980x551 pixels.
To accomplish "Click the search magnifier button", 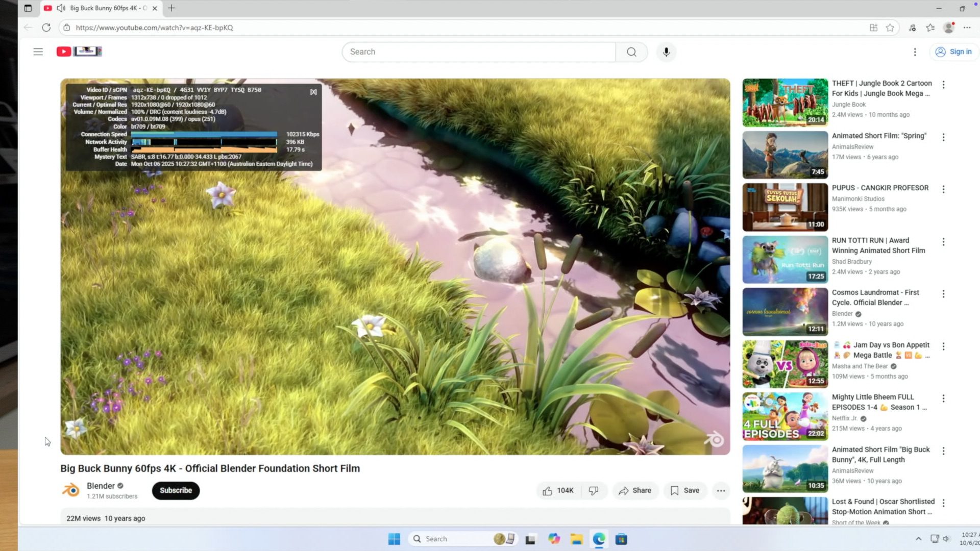I will (631, 52).
